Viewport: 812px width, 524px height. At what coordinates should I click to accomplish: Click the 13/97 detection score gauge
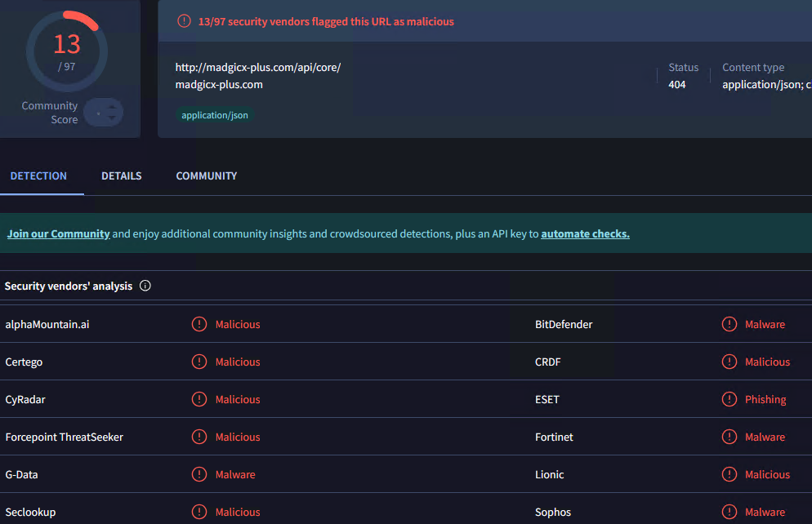pos(66,51)
